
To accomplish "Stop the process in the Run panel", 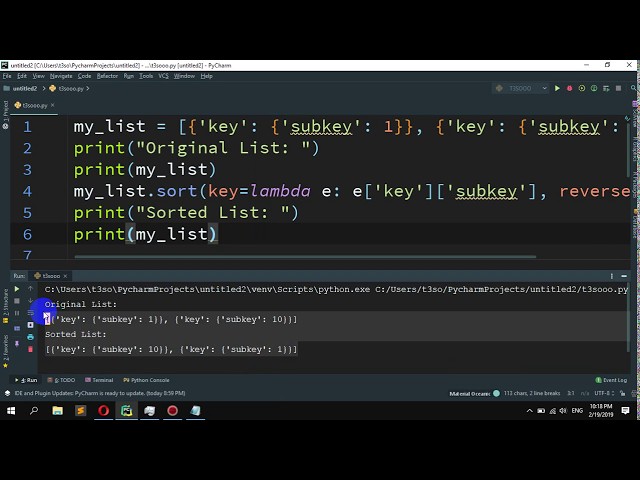I will click(x=17, y=301).
